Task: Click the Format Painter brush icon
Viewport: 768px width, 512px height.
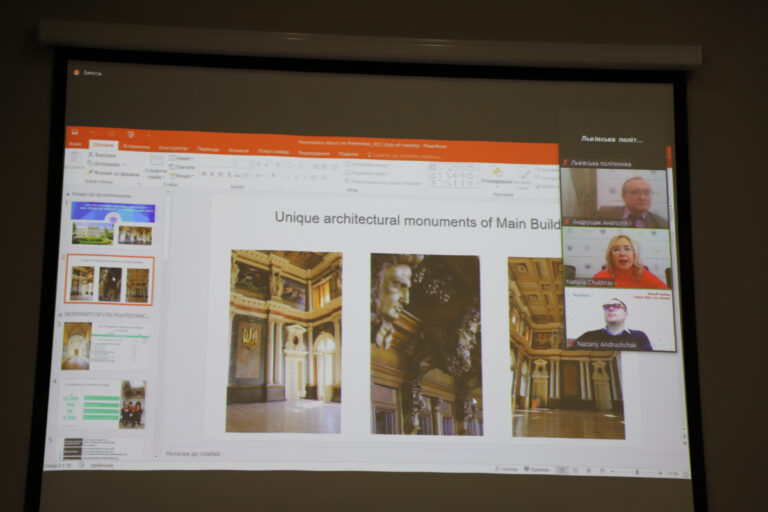Action: [x=92, y=173]
